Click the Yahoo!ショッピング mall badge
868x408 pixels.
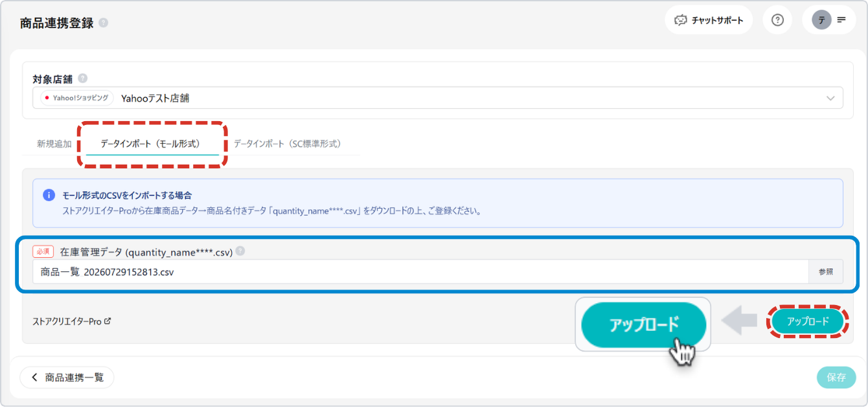tap(77, 98)
